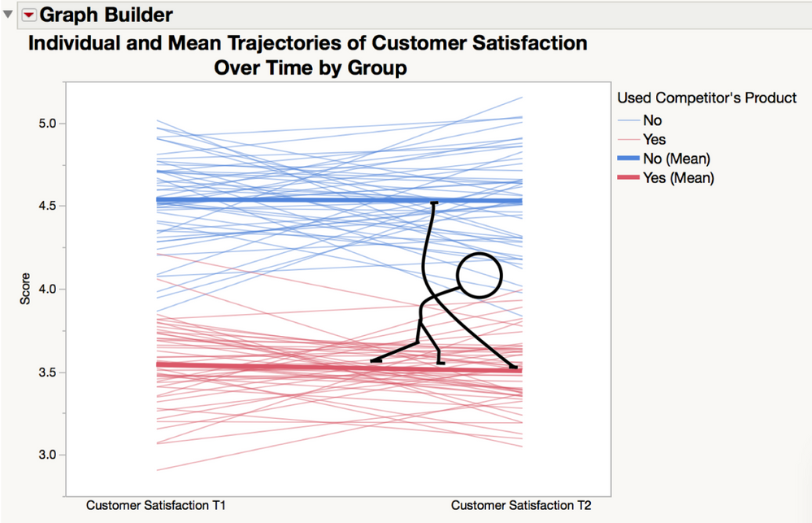
Task: Click the legend title Used Competitor's Product
Action: coord(707,98)
